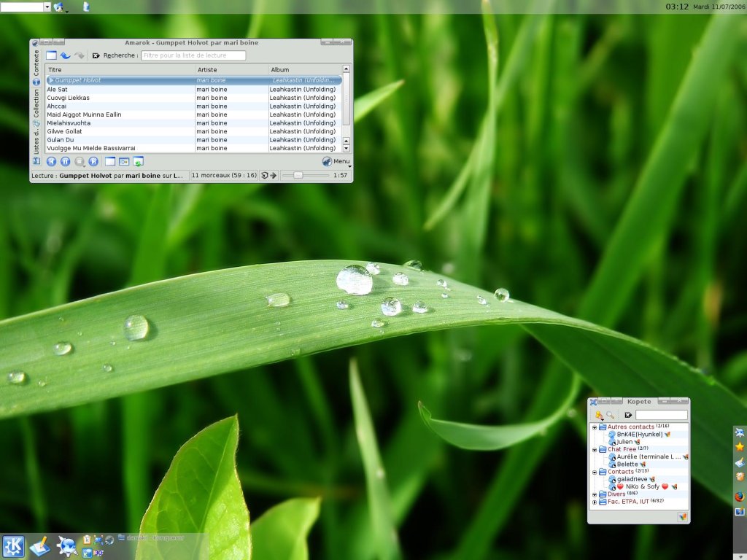Skip to next track in Amarok
This screenshot has width=747, height=560.
[x=93, y=161]
